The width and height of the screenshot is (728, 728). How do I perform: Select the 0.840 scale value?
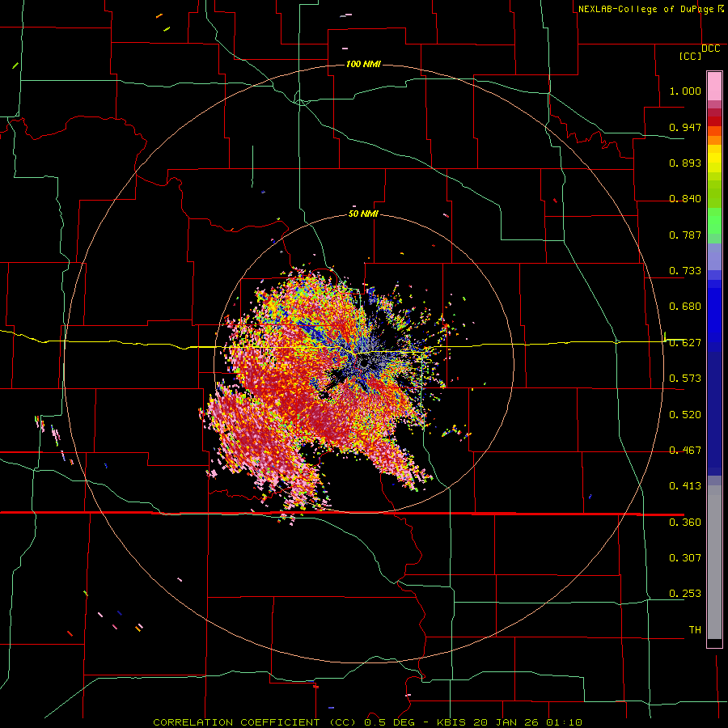click(x=685, y=199)
